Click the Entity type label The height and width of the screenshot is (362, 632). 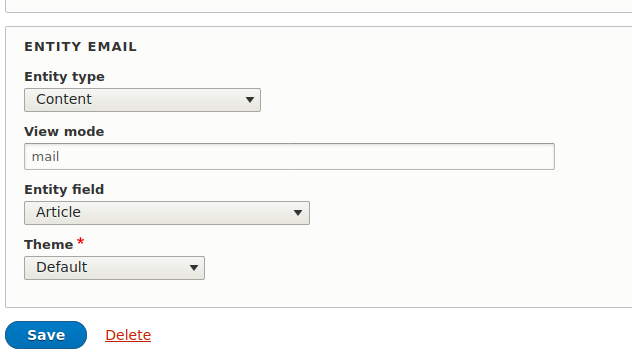(x=64, y=77)
